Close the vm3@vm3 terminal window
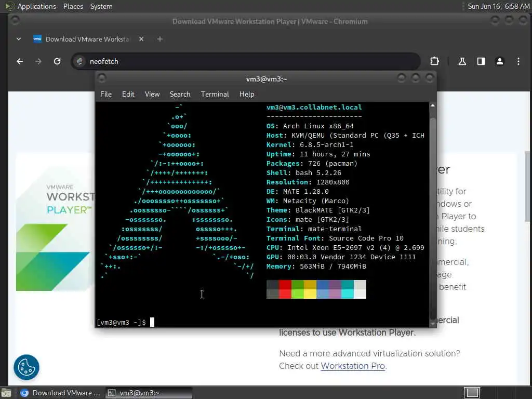The image size is (532, 399). pos(430,78)
